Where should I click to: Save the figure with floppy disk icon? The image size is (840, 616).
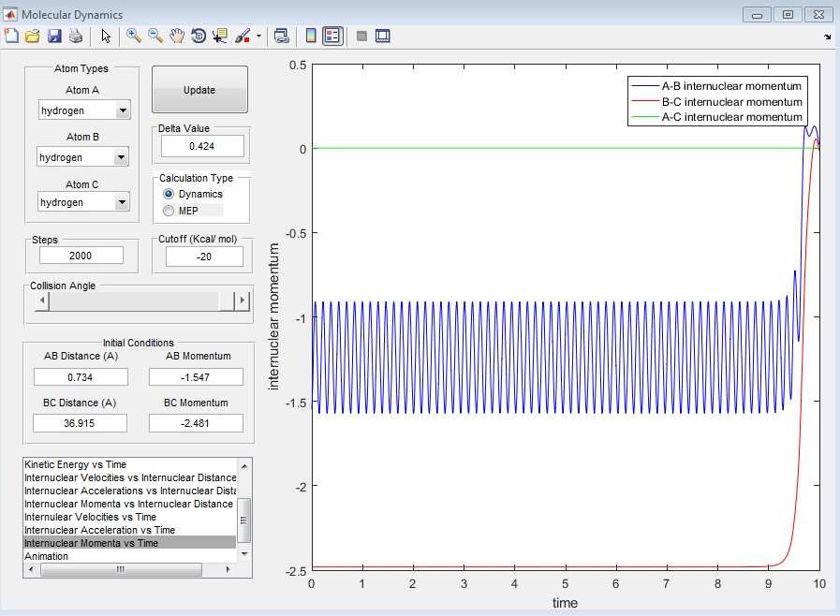54,36
